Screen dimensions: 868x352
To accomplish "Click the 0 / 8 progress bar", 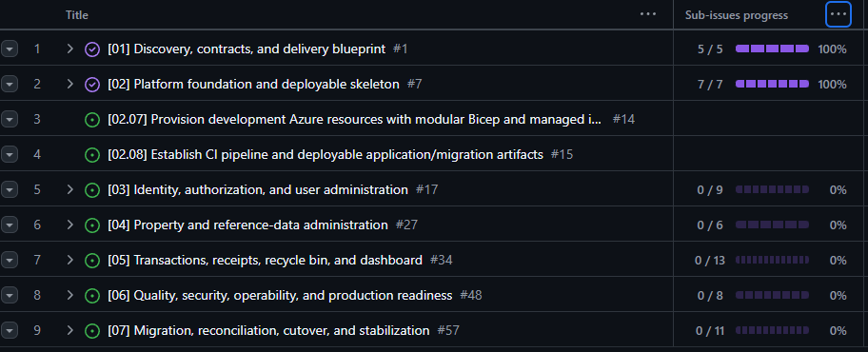I will pos(772,296).
